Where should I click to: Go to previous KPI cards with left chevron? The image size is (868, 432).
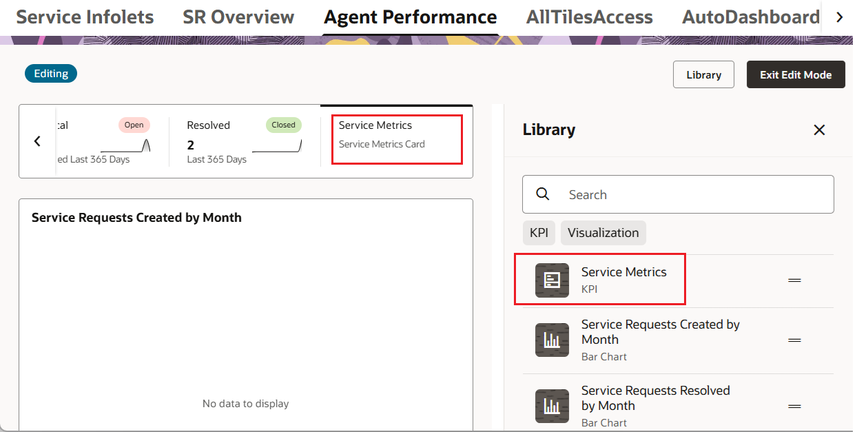pyautogui.click(x=37, y=141)
